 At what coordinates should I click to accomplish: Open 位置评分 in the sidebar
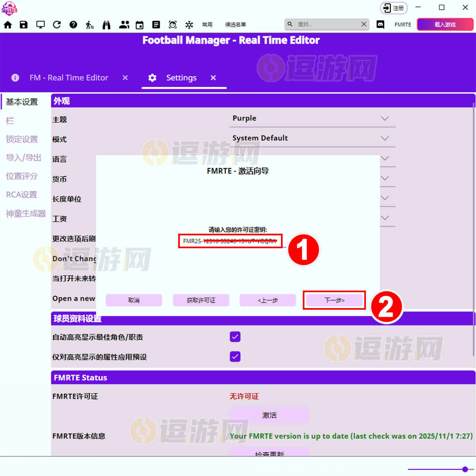22,176
